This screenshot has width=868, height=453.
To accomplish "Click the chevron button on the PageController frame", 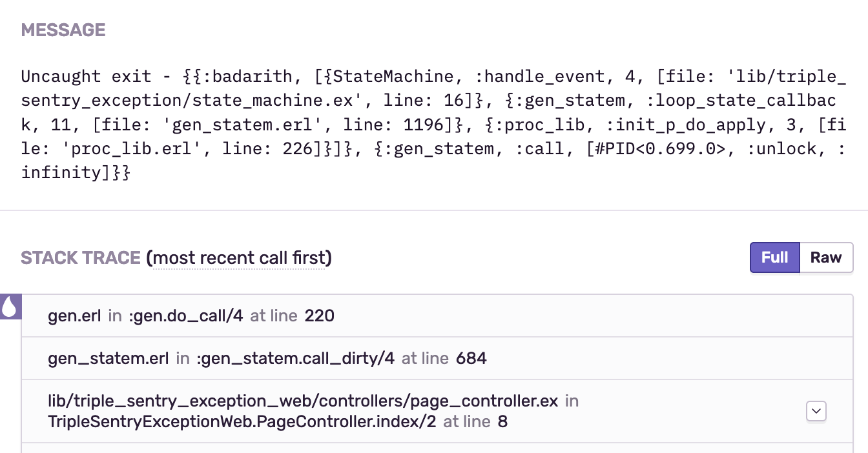I will coord(816,411).
